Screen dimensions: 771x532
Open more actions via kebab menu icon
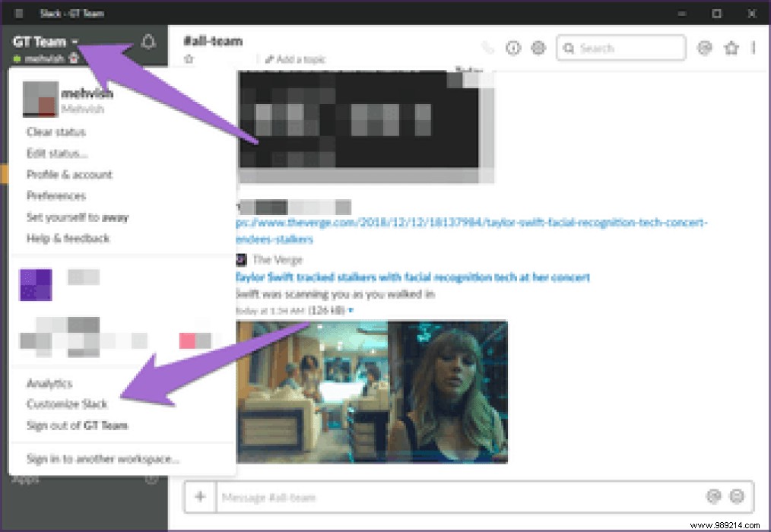(753, 47)
